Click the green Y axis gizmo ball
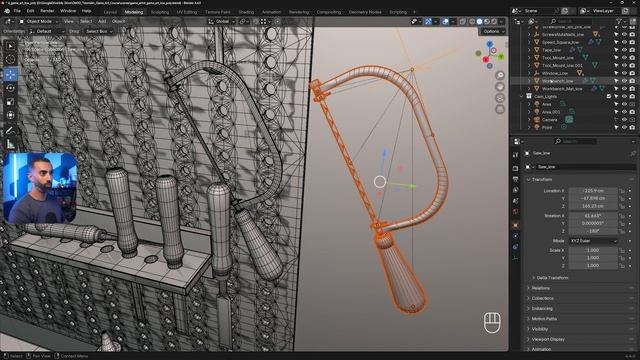 501,56
